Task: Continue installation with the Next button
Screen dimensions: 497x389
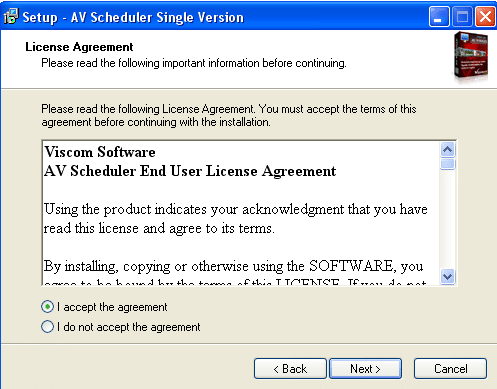Action: point(365,369)
